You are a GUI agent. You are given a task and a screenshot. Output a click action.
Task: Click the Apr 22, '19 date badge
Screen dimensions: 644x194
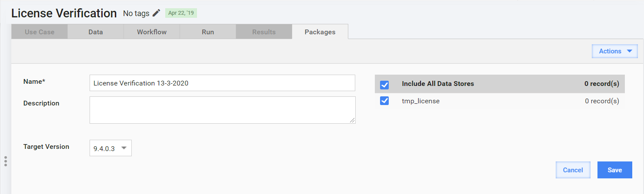[x=181, y=13]
